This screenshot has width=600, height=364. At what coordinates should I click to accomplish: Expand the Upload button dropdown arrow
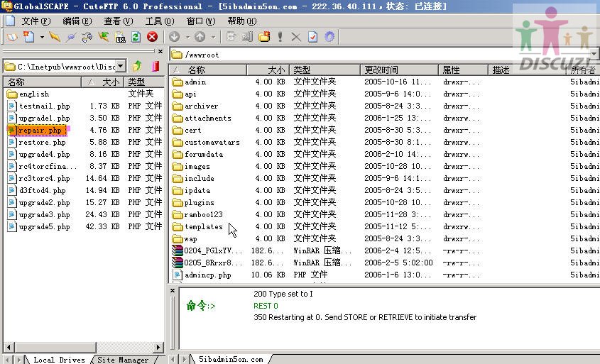tap(213, 37)
